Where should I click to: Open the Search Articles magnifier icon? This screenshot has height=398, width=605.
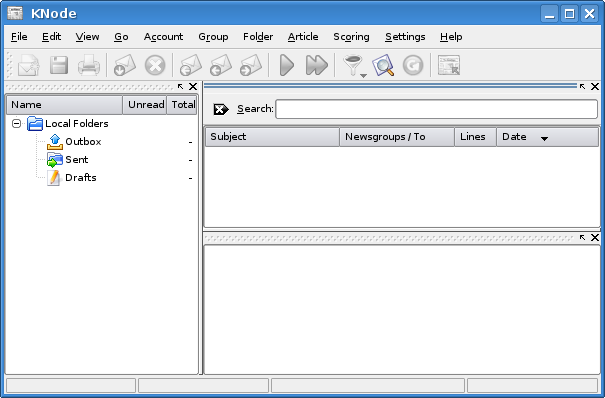[383, 65]
